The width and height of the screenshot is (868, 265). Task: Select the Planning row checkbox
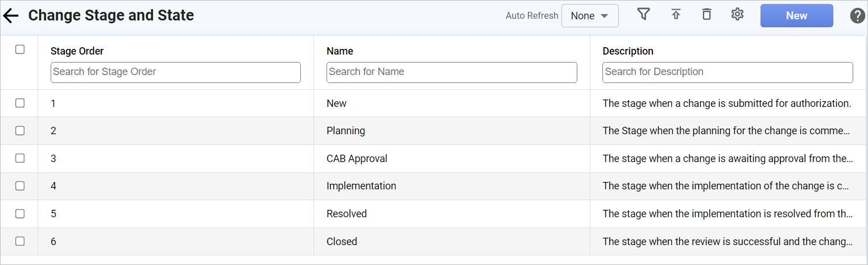coord(20,131)
